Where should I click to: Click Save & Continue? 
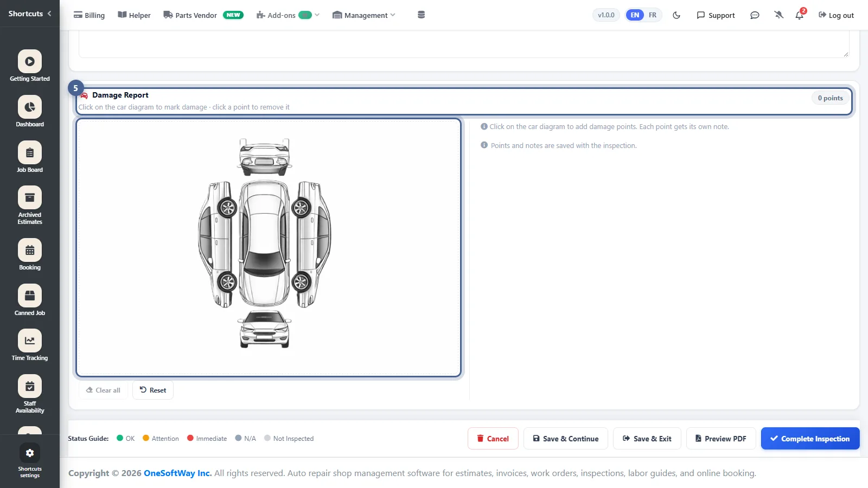coord(566,439)
